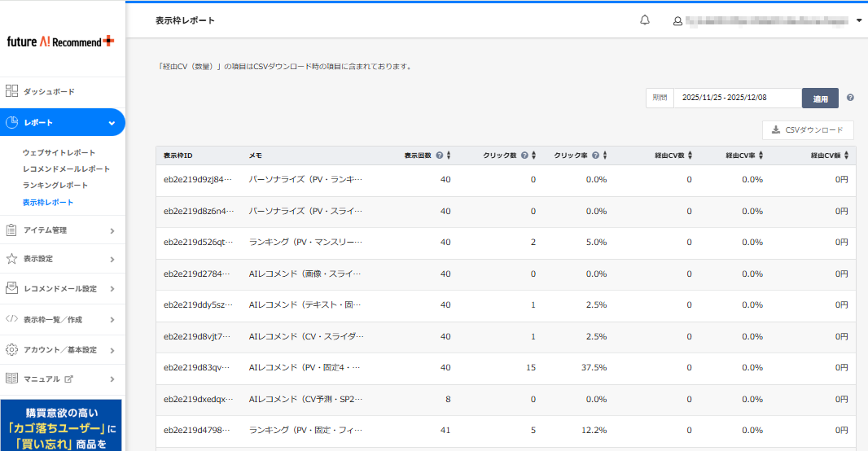Click the notification bell icon
Viewport: 868px width, 451px height.
[645, 20]
